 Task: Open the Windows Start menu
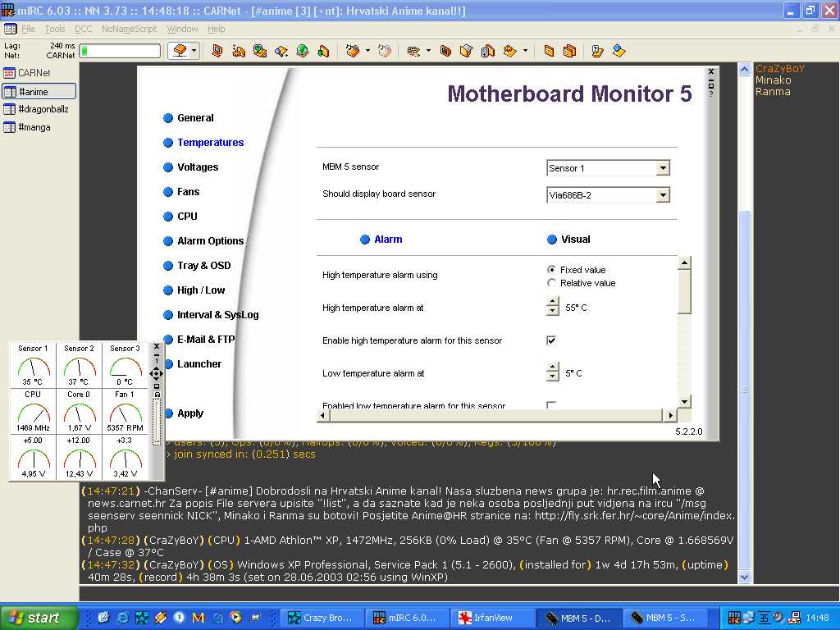[x=38, y=618]
